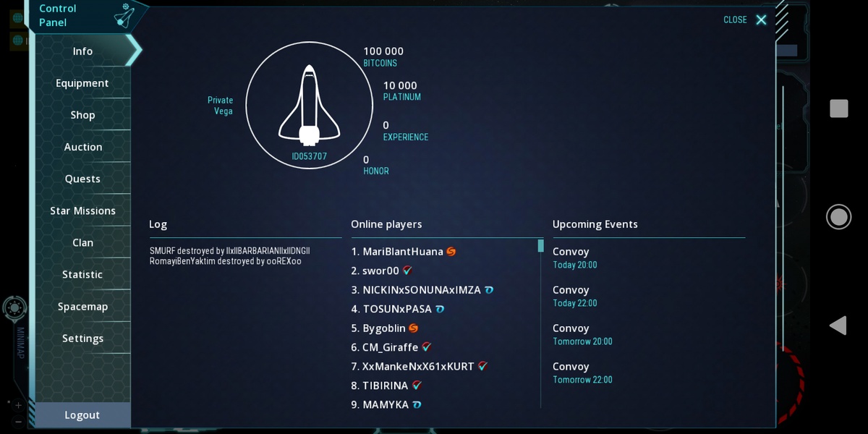Click the rocket icon in Control Panel header
The image size is (868, 434).
[x=125, y=15]
